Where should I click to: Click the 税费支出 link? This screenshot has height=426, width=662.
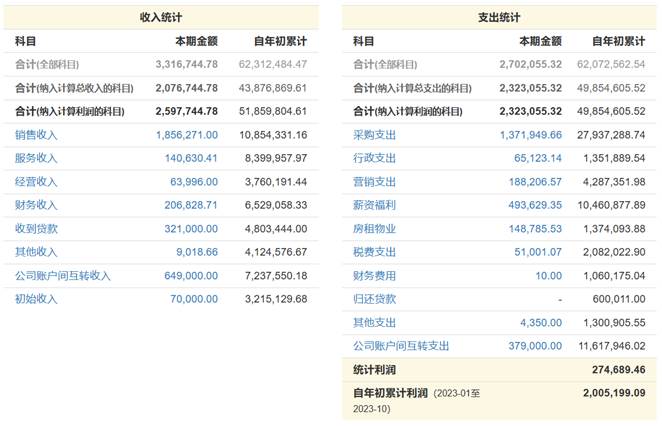pyautogui.click(x=374, y=252)
